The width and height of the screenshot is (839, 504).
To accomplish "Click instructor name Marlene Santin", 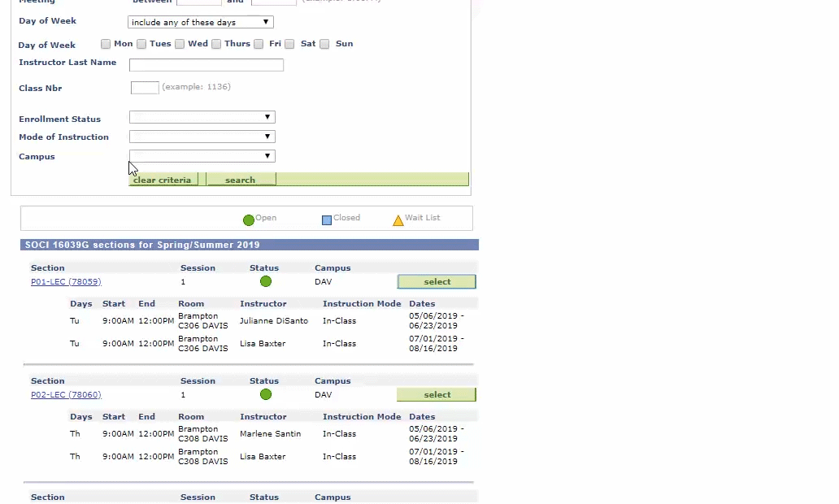I will (270, 434).
